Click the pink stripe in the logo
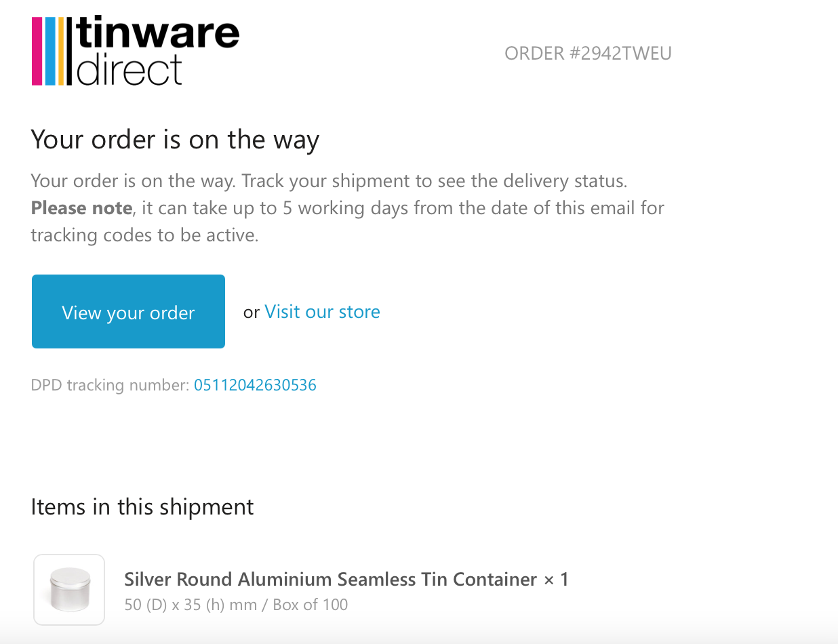Screen dimensions: 838x644 pos(37,52)
